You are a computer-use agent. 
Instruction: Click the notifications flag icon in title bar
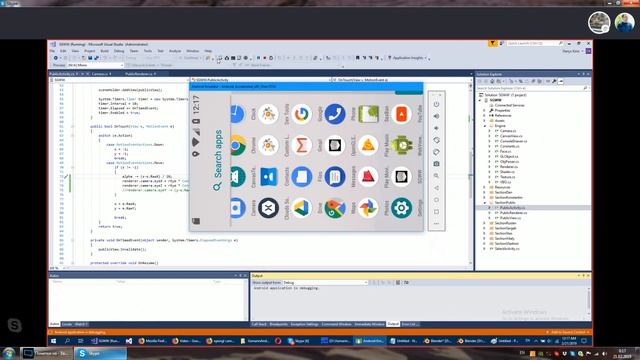click(493, 43)
